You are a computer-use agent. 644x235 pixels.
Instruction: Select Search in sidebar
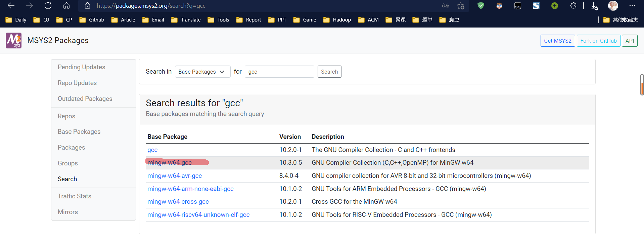coord(67,179)
